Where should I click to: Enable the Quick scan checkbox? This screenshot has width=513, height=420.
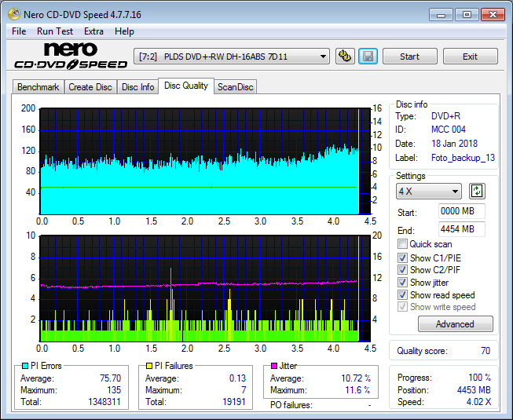[x=402, y=244]
